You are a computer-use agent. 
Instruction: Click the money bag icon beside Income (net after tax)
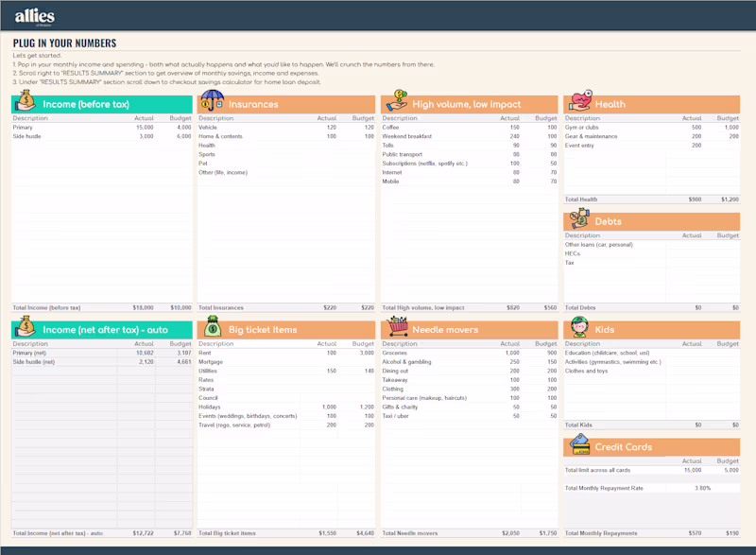click(26, 326)
